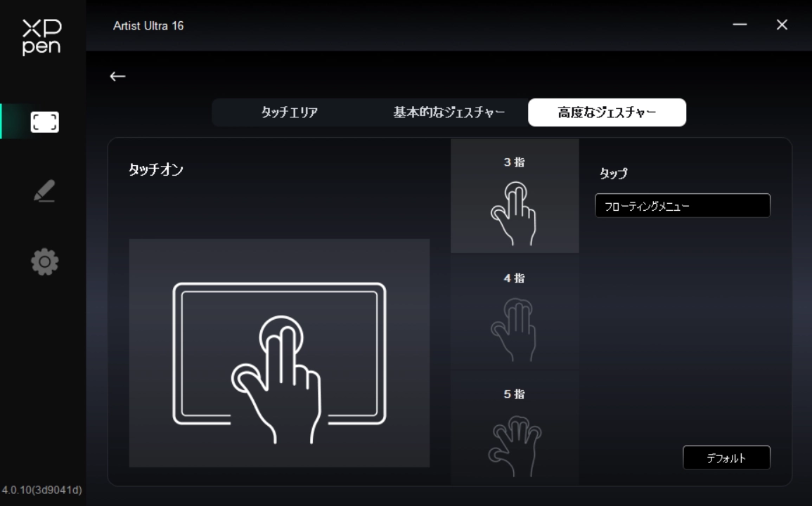
Task: Select the 4指 four-finger gesture icon
Action: click(x=515, y=320)
